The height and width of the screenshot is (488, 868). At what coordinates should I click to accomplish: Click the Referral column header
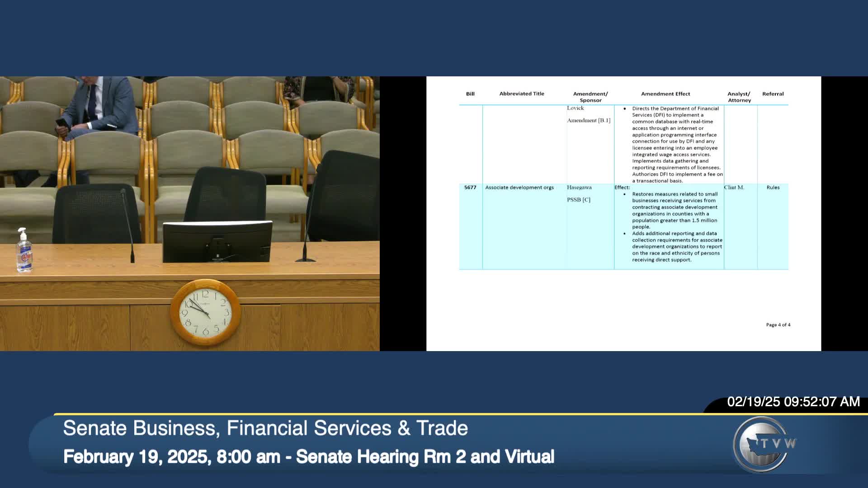773,94
